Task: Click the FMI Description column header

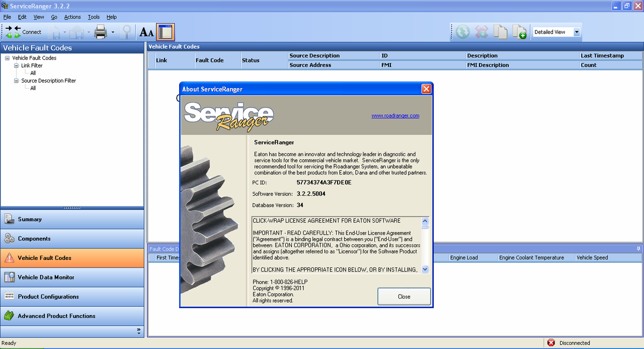Action: [x=522, y=65]
